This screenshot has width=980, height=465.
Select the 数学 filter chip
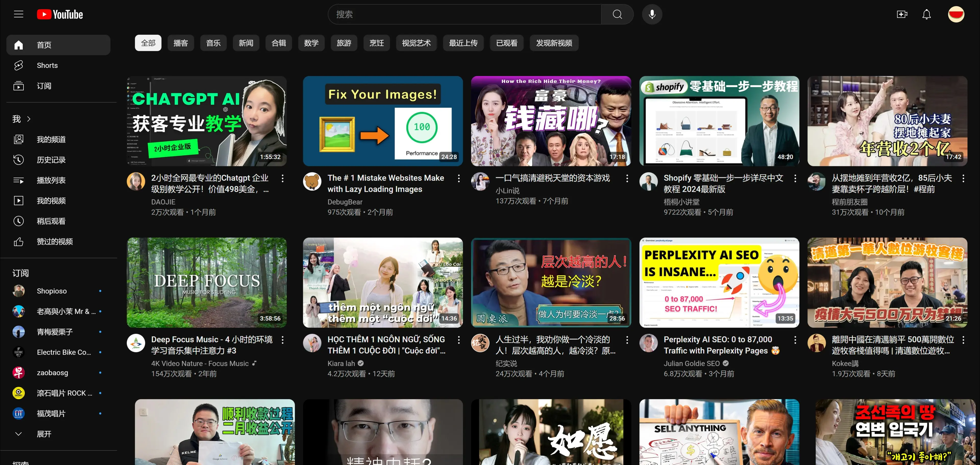click(x=311, y=43)
